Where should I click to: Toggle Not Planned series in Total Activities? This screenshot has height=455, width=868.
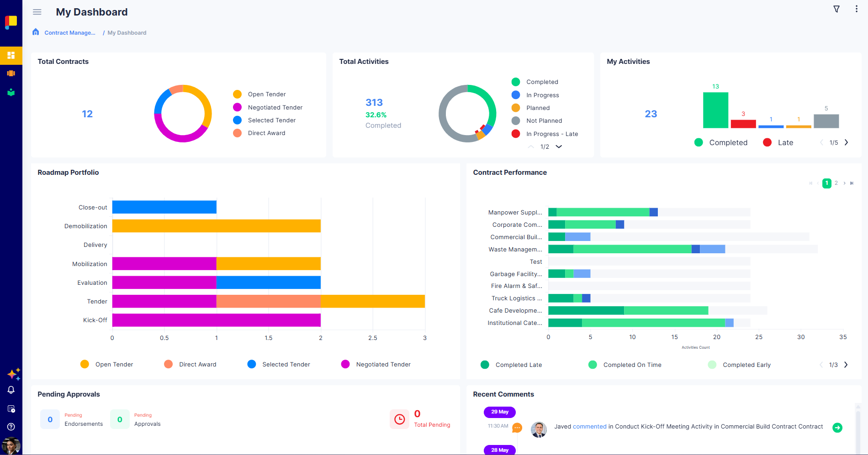pyautogui.click(x=537, y=120)
